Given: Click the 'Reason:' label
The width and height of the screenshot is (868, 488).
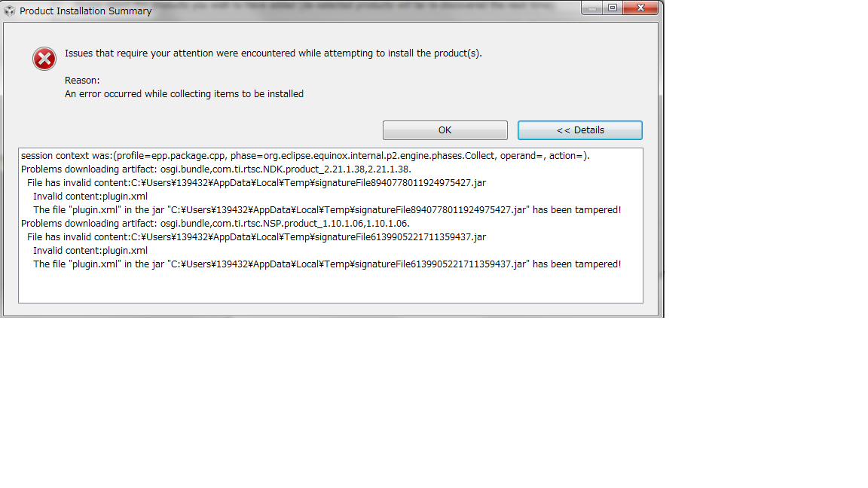Looking at the screenshot, I should [x=82, y=81].
